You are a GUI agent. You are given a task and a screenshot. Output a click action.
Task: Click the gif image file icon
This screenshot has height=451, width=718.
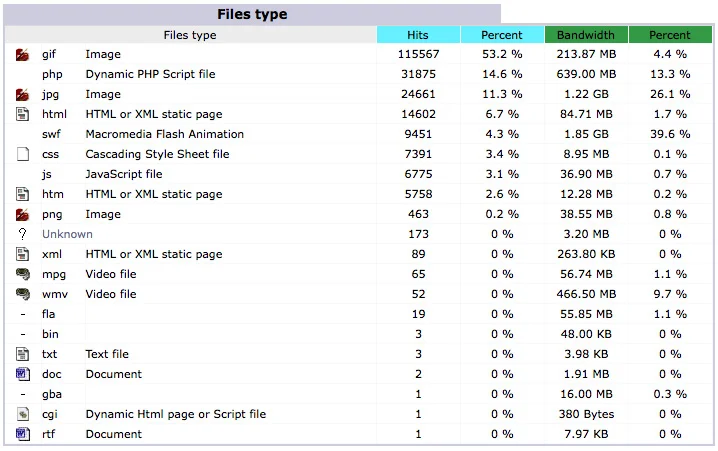pyautogui.click(x=23, y=55)
